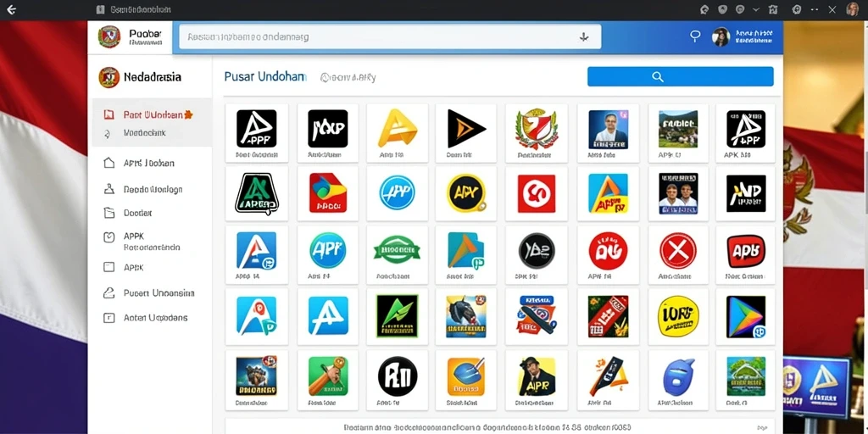Image resolution: width=868 pixels, height=434 pixels.
Task: Open the black A icon labeled APK
Action: (745, 129)
